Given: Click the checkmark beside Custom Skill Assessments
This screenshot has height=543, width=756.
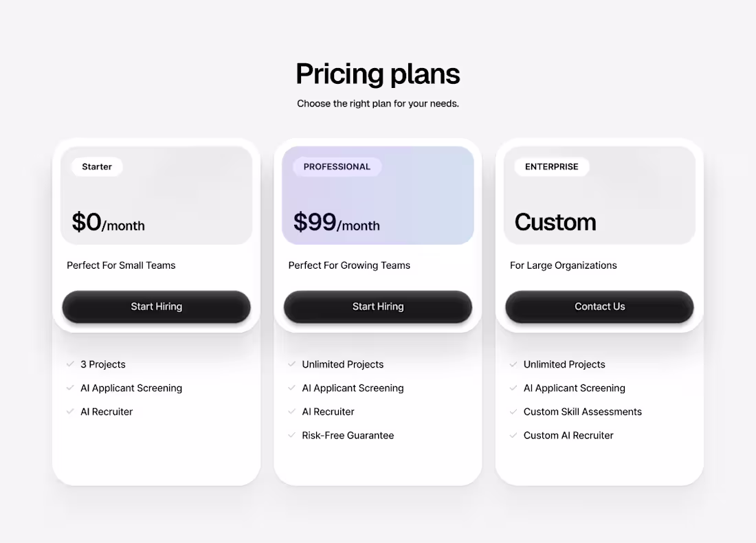Looking at the screenshot, I should tap(513, 411).
